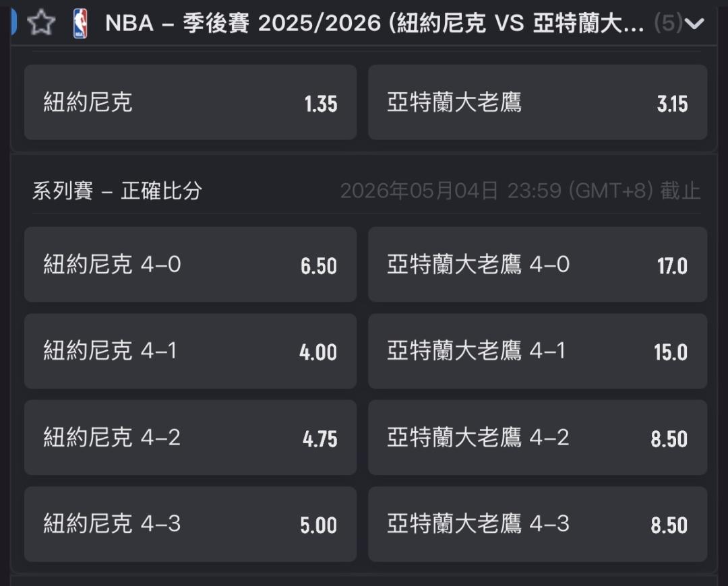Click the 6.50 odds value
The height and width of the screenshot is (586, 728).
pos(318,266)
